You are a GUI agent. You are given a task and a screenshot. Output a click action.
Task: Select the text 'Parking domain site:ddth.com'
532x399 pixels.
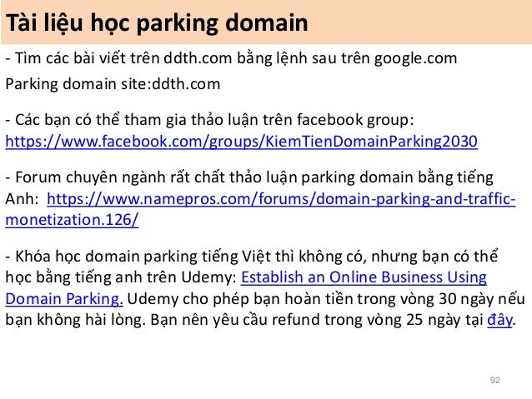[113, 84]
